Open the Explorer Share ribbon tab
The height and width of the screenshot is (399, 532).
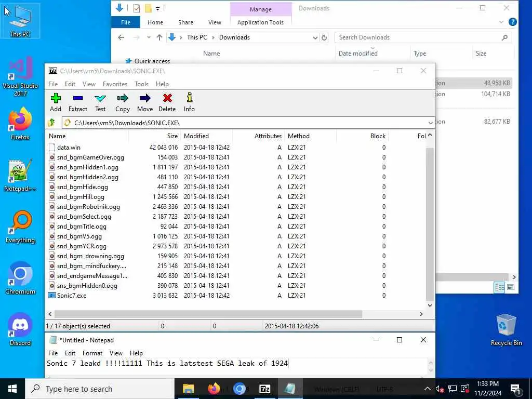point(185,22)
